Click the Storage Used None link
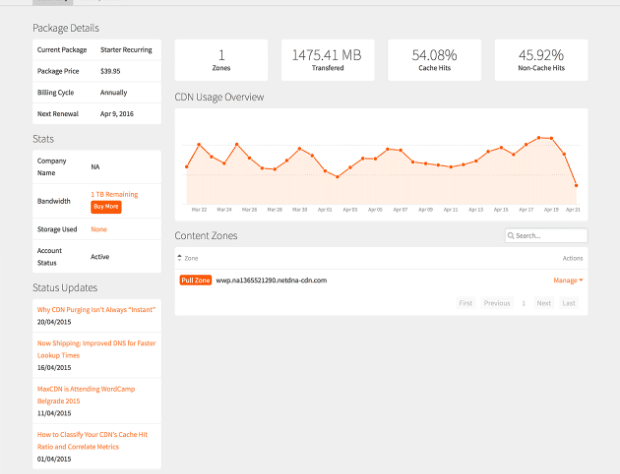Viewport: 620px width, 474px height. 99,229
